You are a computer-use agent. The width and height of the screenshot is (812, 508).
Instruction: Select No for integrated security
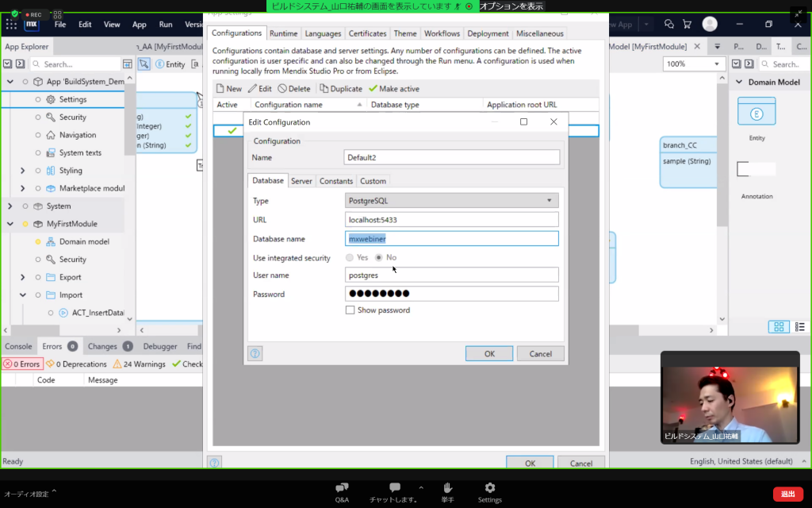[379, 258]
